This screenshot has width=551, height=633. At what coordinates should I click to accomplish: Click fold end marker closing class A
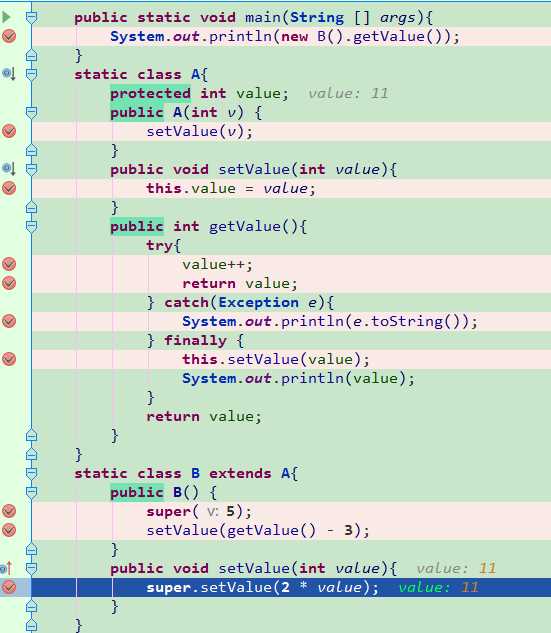pos(31,455)
